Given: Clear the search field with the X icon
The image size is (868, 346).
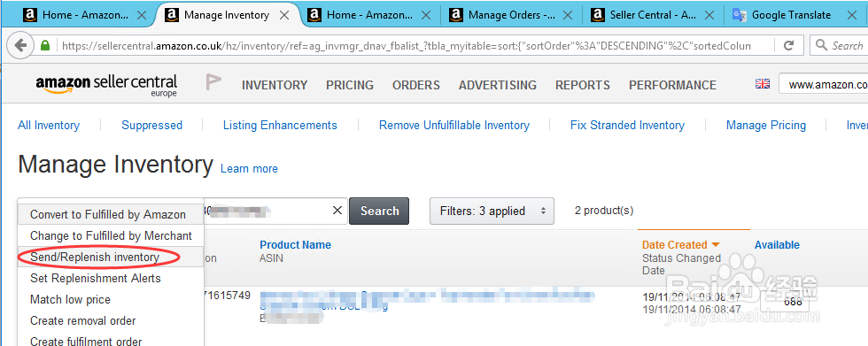Looking at the screenshot, I should click(337, 211).
